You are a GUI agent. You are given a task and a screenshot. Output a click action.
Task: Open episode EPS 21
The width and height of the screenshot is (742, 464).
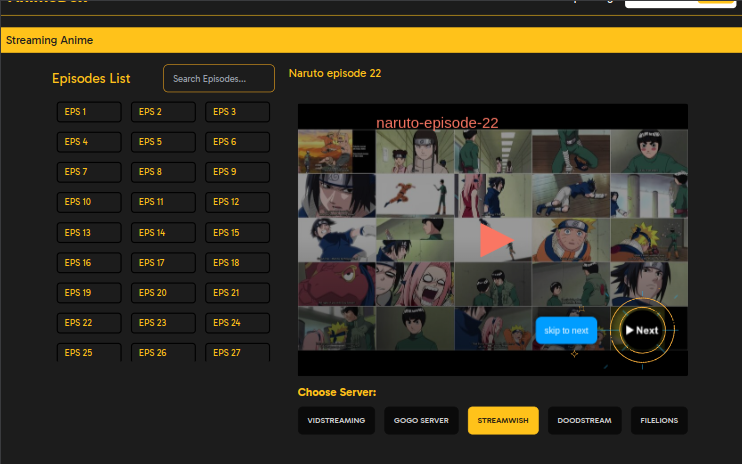tap(238, 293)
